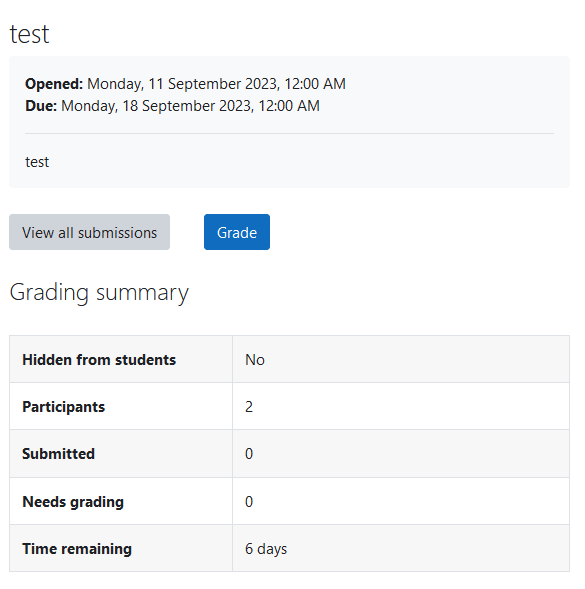Select the Needs grading row label
The width and height of the screenshot is (585, 589).
point(73,502)
